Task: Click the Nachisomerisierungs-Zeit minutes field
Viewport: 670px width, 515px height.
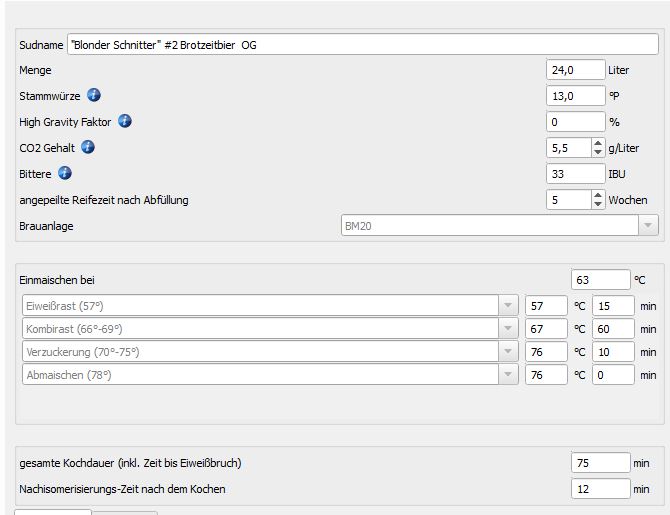Action: [x=600, y=489]
